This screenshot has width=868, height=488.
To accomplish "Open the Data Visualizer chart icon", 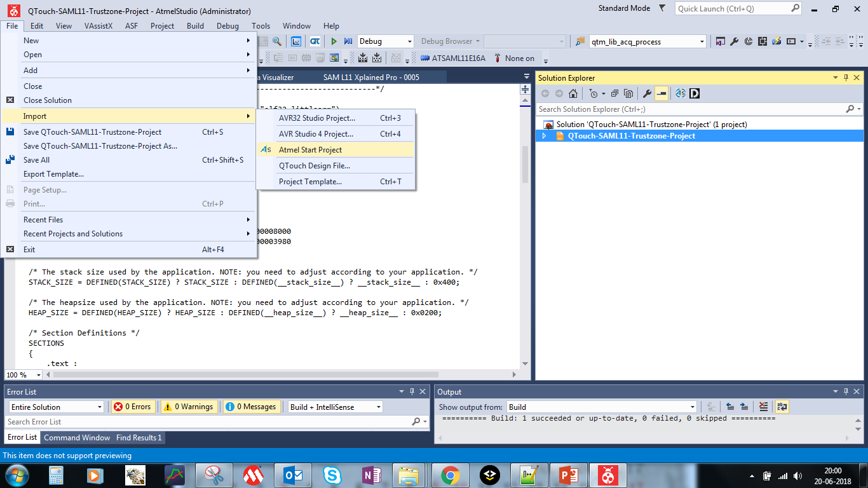I will pos(296,41).
